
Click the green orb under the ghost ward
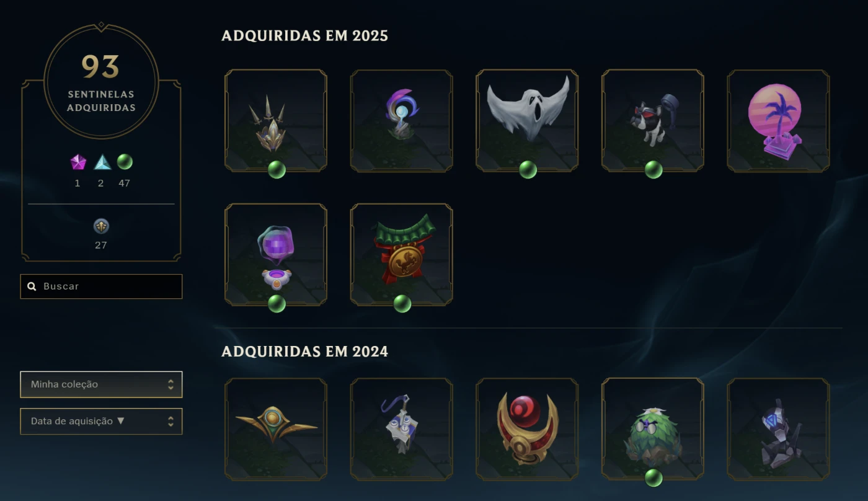528,169
